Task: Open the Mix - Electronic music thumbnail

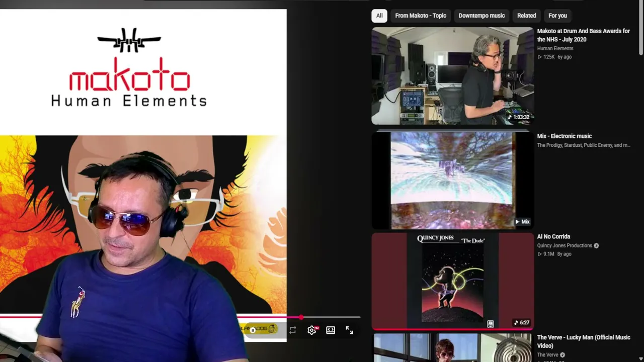Action: pos(452,180)
